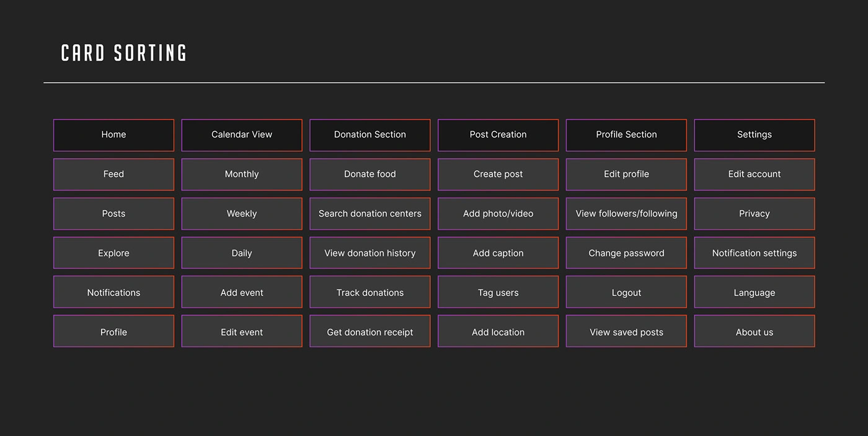868x436 pixels.
Task: Select the Home category card
Action: pyautogui.click(x=113, y=135)
